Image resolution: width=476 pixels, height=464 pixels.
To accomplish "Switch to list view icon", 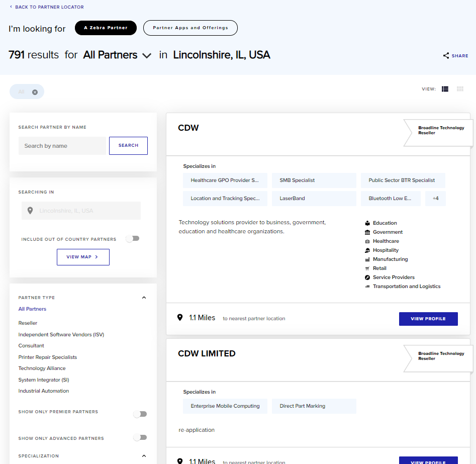I will pyautogui.click(x=445, y=89).
